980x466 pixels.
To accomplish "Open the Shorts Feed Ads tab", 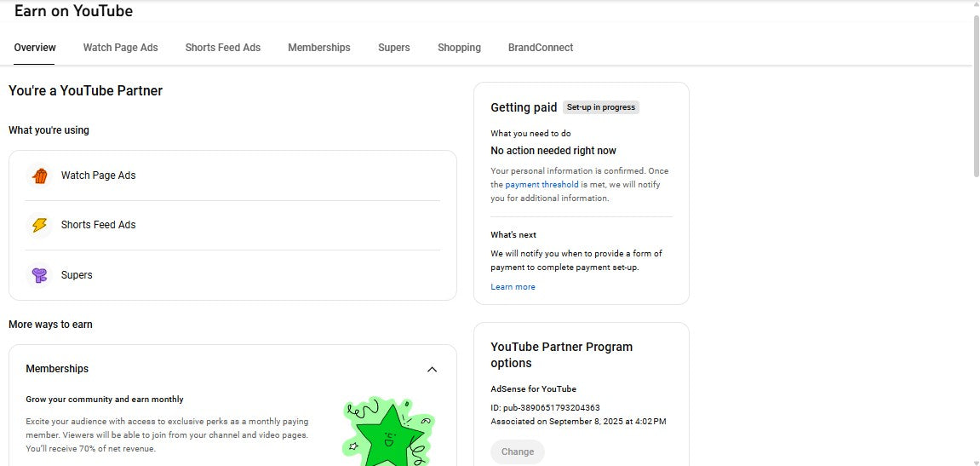I will pos(223,48).
